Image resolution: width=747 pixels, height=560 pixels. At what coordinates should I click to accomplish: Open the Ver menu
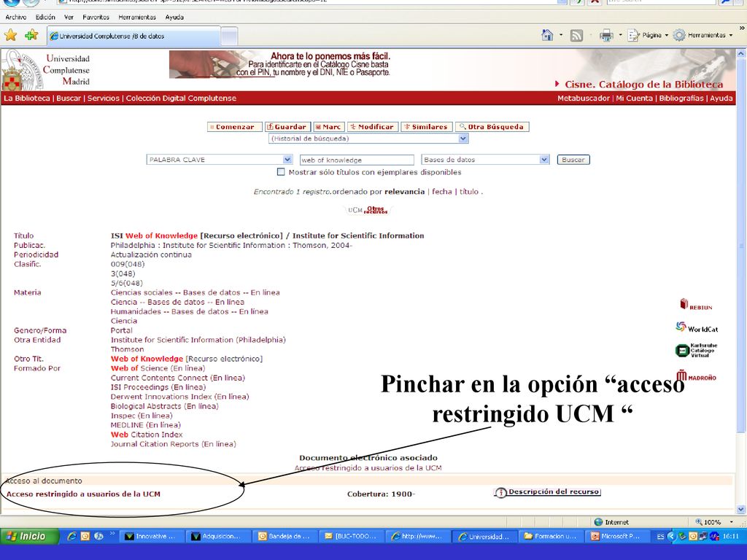69,17
